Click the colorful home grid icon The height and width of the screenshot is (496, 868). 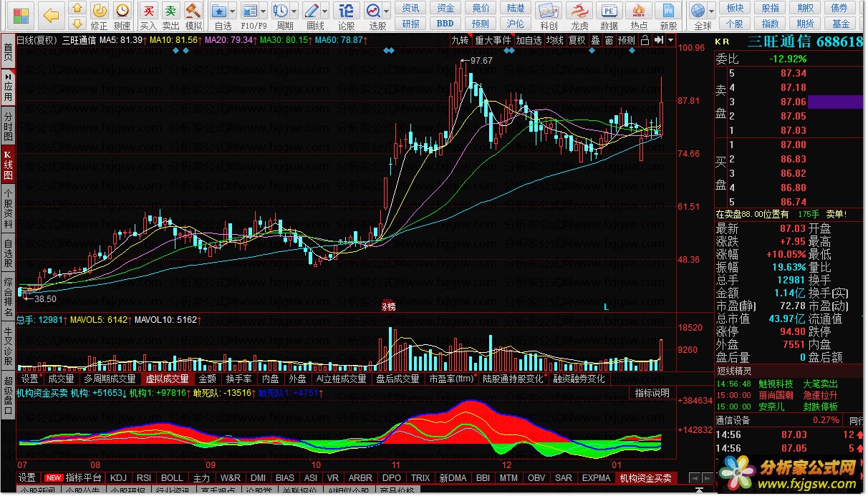[x=21, y=14]
